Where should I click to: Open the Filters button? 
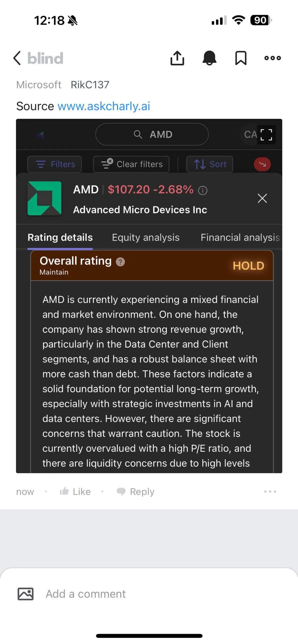[55, 164]
